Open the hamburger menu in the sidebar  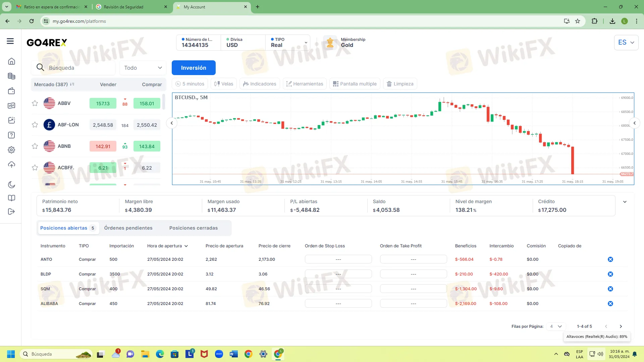click(x=10, y=41)
